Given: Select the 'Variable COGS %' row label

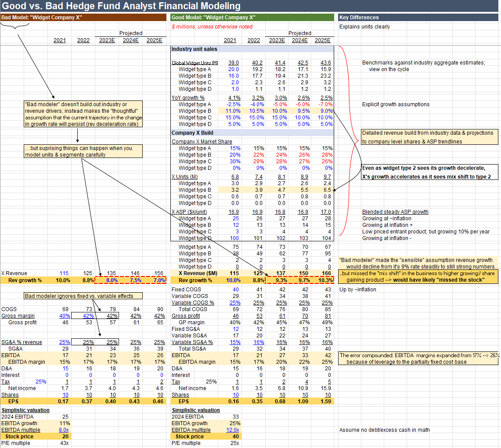Looking at the screenshot, I should click(193, 303).
